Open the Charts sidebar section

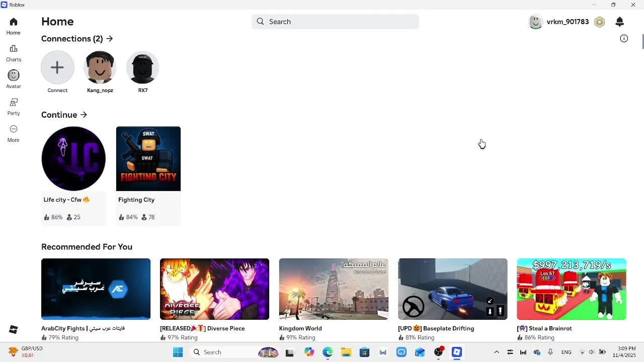pos(14,53)
